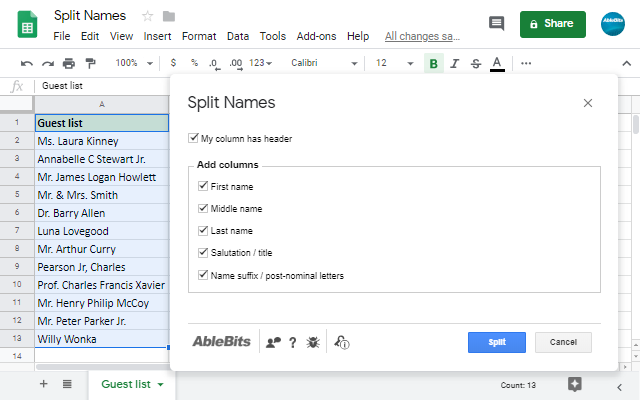The image size is (640, 400).
Task: Open the Edit menu
Action: point(90,36)
